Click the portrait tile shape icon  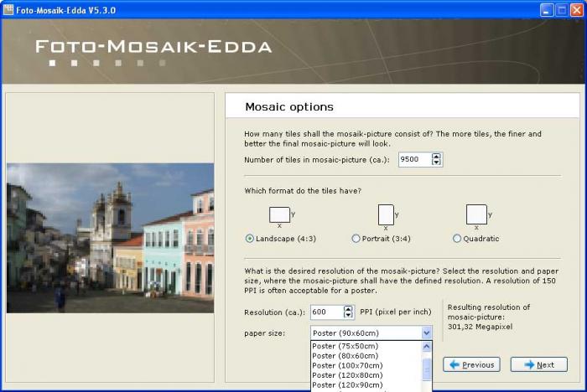[386, 214]
